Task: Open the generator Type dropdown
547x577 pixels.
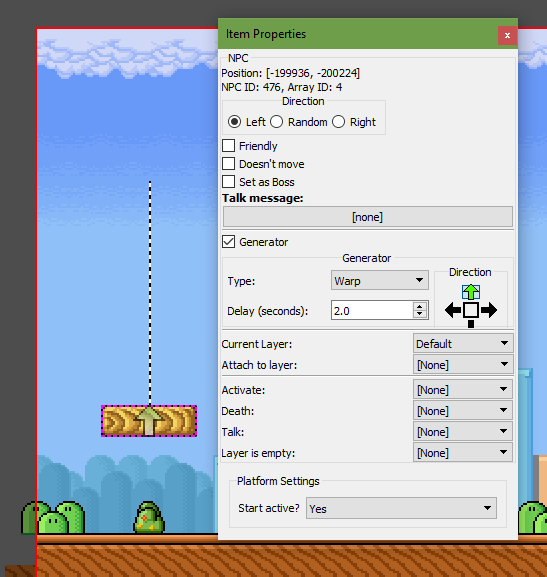Action: coord(380,280)
